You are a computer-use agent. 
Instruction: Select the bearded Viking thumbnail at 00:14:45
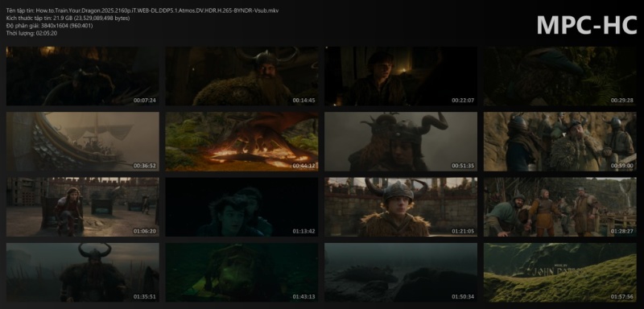242,76
